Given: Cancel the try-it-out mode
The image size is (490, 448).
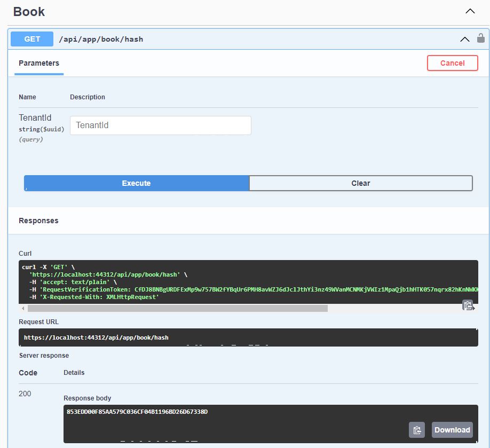Looking at the screenshot, I should coord(452,63).
